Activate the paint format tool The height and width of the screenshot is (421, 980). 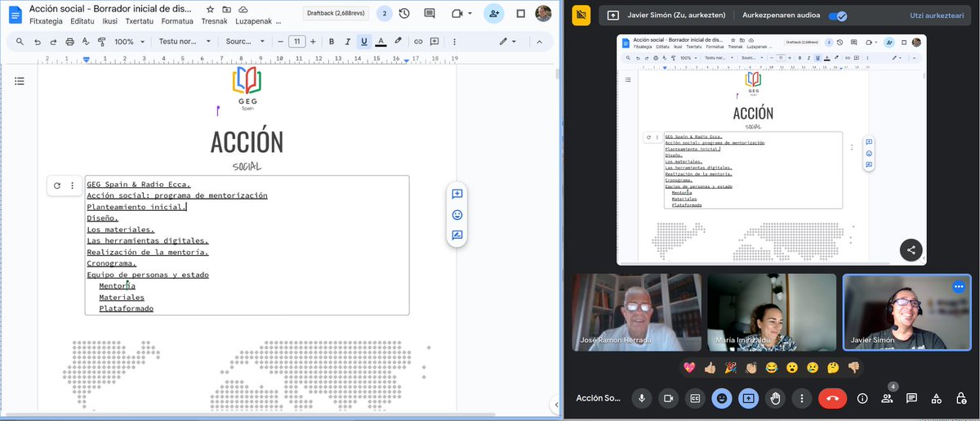[x=102, y=41]
